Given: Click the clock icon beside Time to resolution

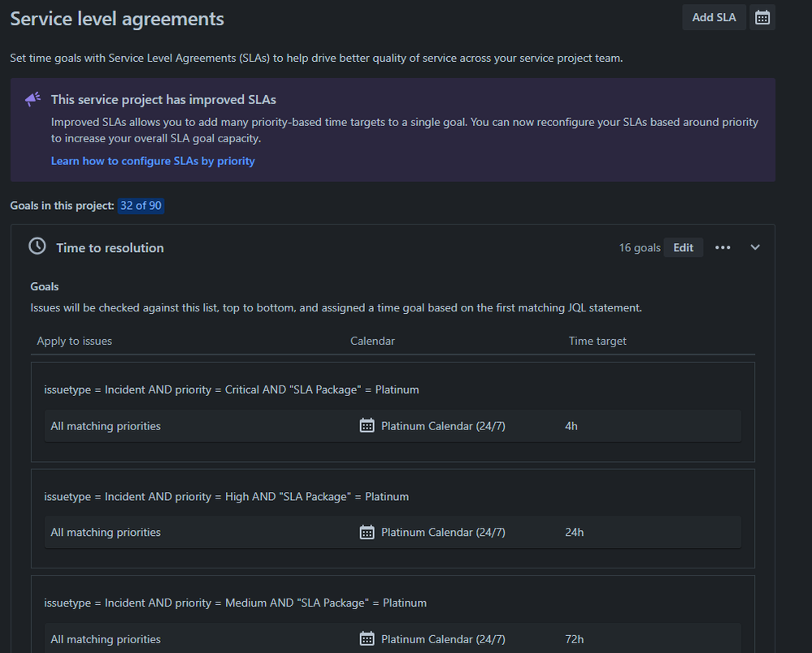Looking at the screenshot, I should coord(36,247).
